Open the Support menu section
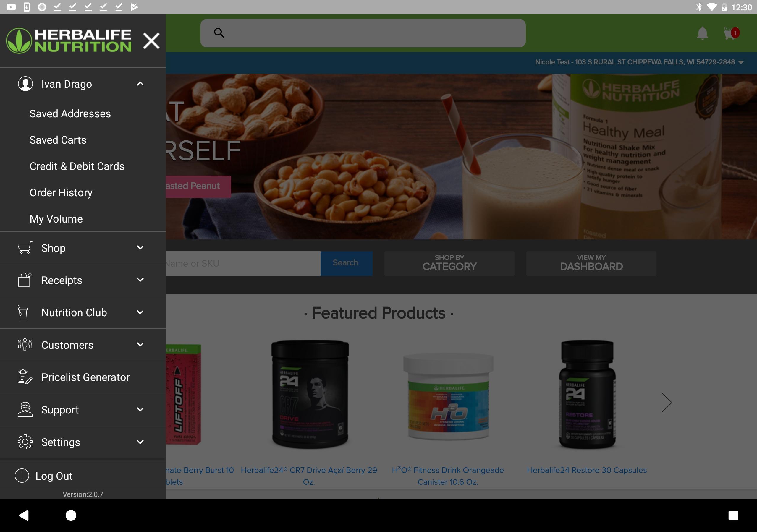This screenshot has height=532, width=757. 83,409
